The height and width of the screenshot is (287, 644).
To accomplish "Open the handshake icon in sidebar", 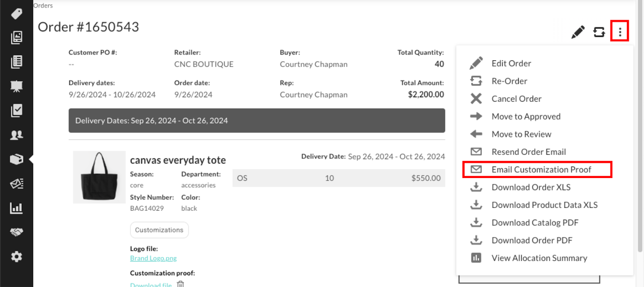I will 17,232.
